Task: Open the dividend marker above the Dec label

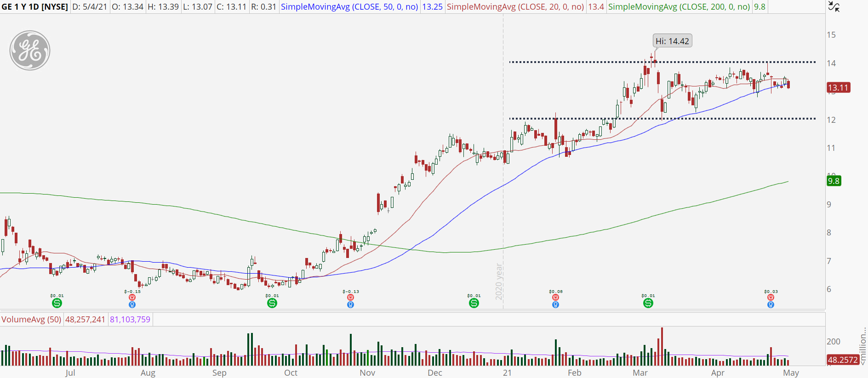Action: point(474,303)
